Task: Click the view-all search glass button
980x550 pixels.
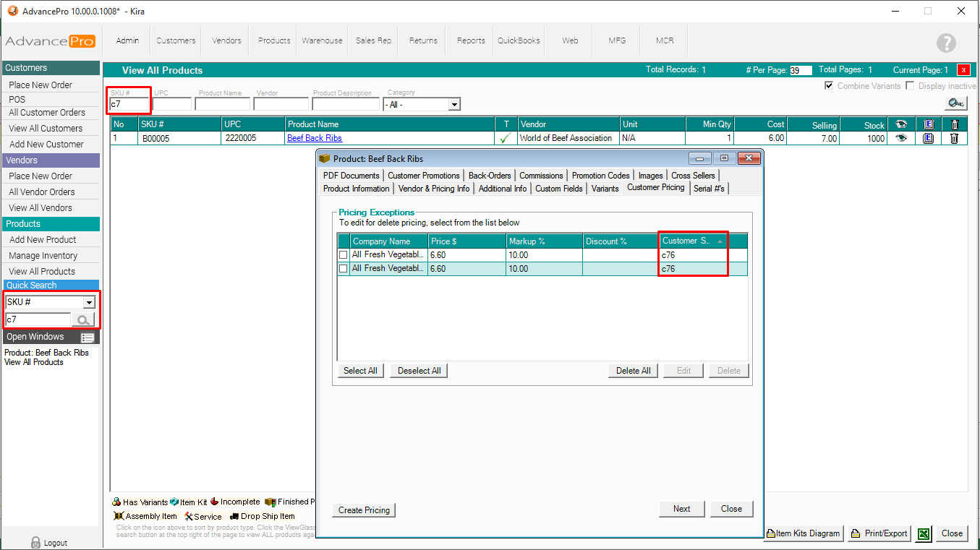Action: (x=955, y=103)
